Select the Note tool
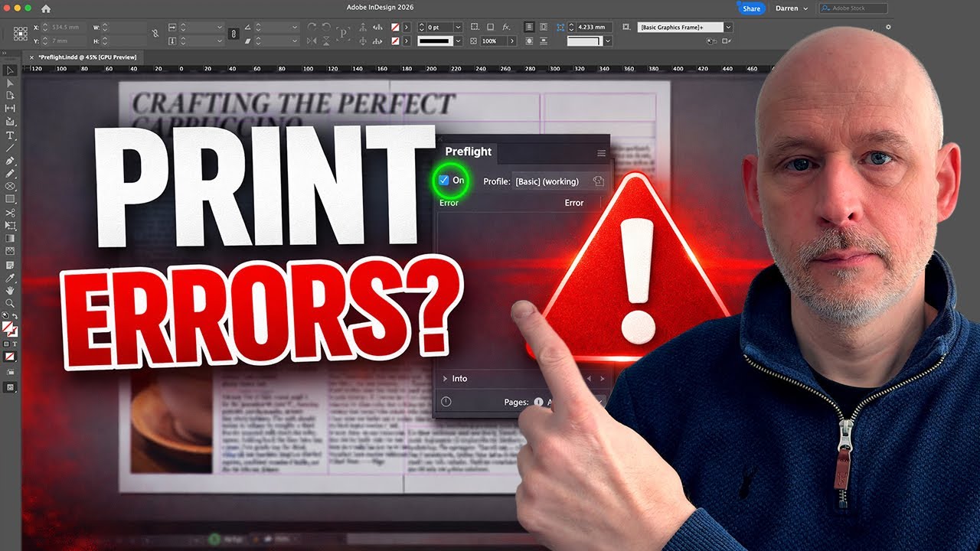Image resolution: width=980 pixels, height=551 pixels. point(10,265)
